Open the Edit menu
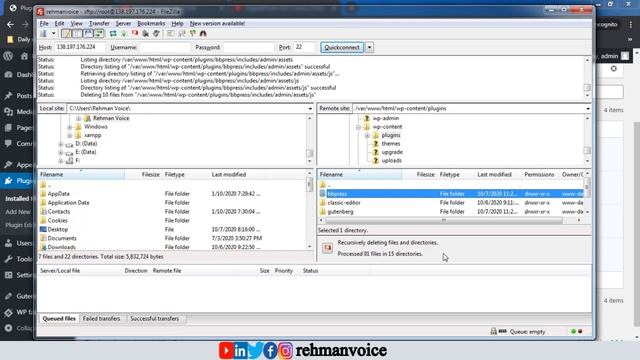This screenshot has height=360, width=640. pyautogui.click(x=60, y=23)
